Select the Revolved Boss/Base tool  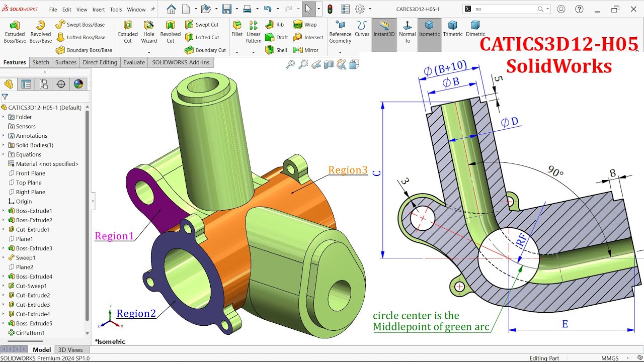tap(40, 32)
